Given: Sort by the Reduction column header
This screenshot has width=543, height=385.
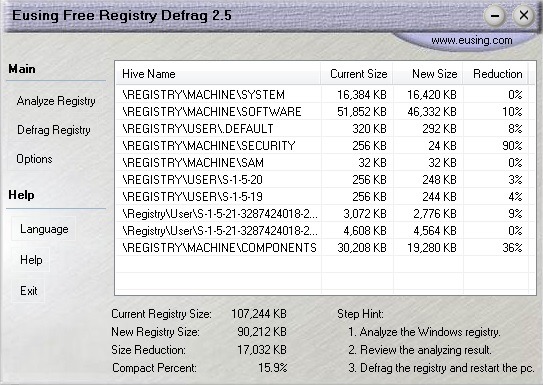Looking at the screenshot, I should tap(495, 74).
